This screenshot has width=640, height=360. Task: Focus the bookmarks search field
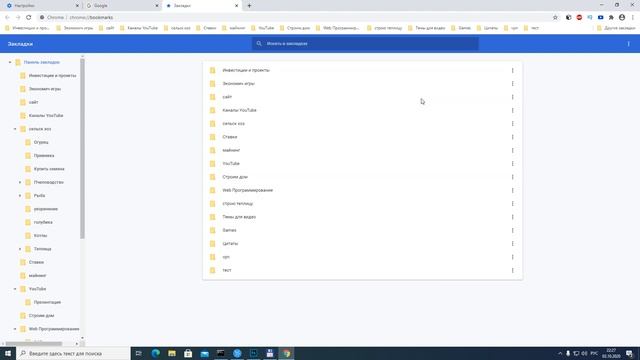pyautogui.click(x=365, y=44)
